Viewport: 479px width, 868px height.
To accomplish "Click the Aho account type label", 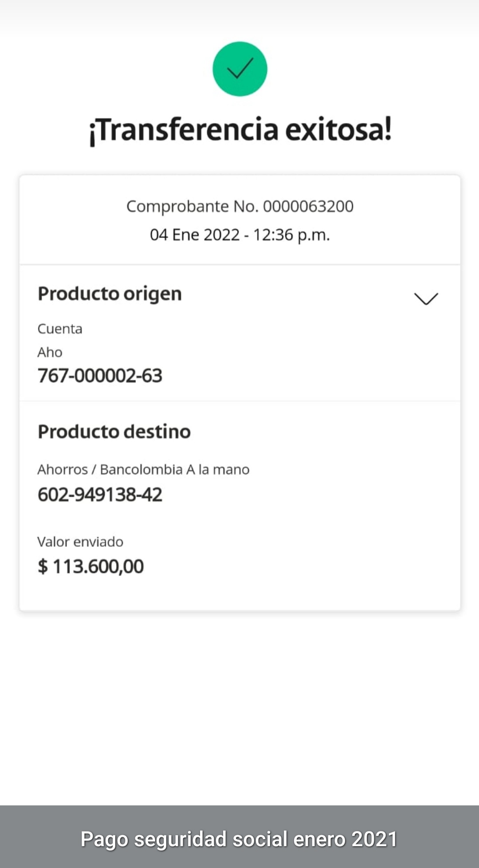I will point(50,352).
